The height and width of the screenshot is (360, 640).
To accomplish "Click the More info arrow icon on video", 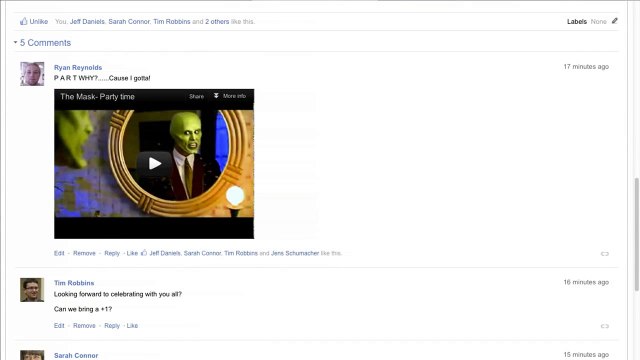I will pos(216,96).
